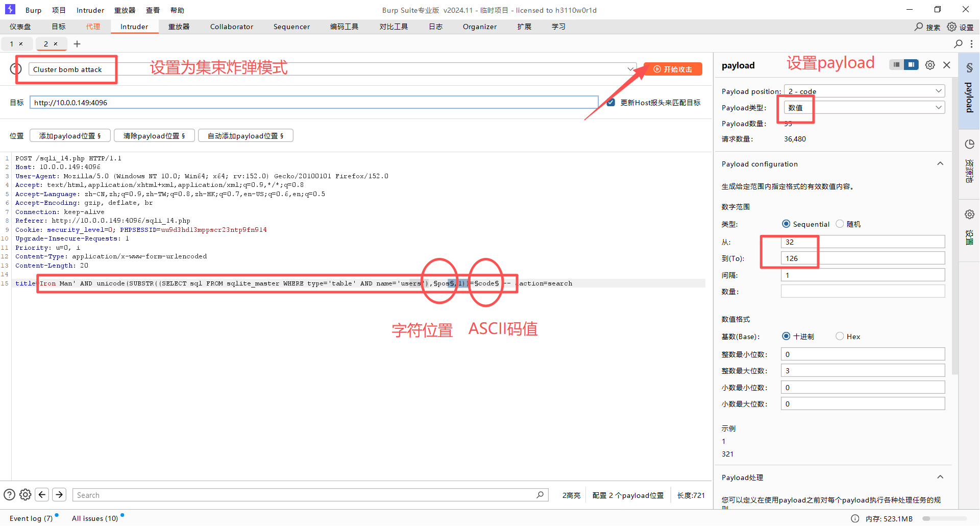The width and height of the screenshot is (980, 526).
Task: Open the Cluster bomb attack type dropdown
Action: click(x=333, y=69)
